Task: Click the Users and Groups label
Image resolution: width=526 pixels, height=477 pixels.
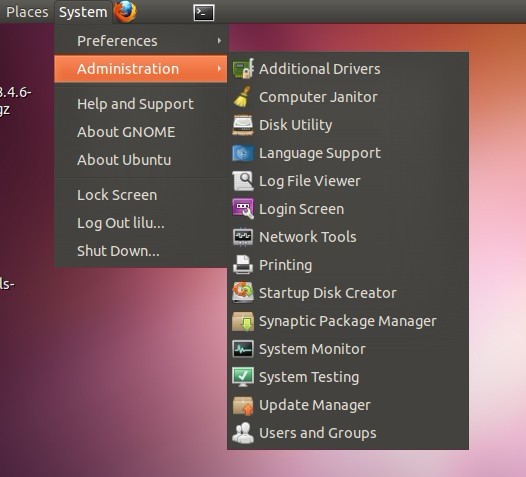Action: pyautogui.click(x=318, y=433)
